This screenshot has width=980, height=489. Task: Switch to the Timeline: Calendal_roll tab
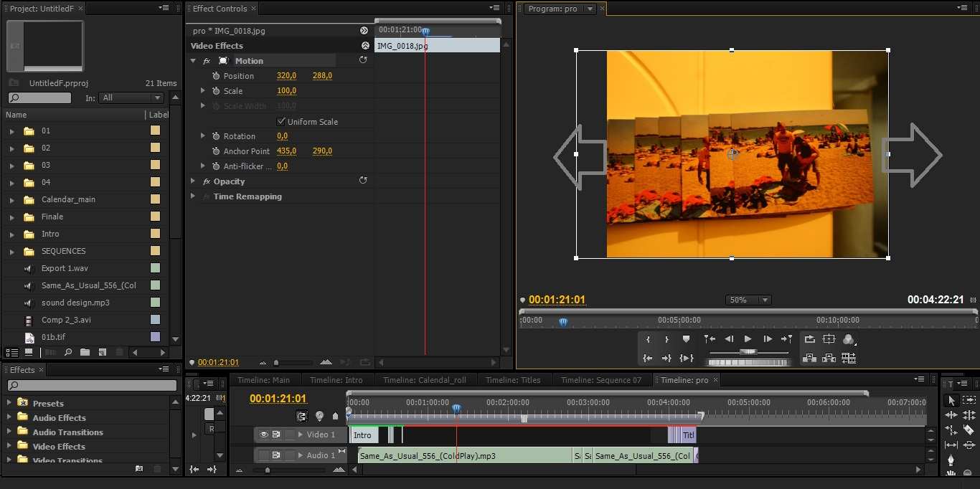pos(424,380)
